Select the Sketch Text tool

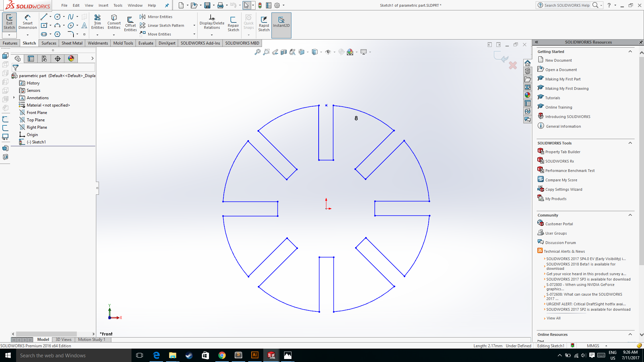coord(84,25)
